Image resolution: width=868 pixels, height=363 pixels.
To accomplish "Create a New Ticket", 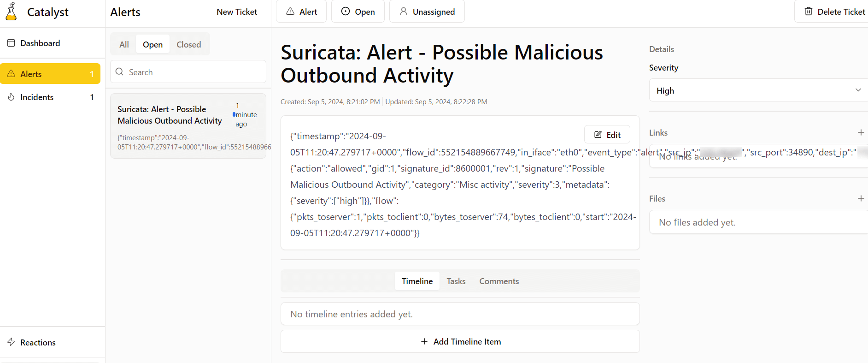I will [237, 12].
